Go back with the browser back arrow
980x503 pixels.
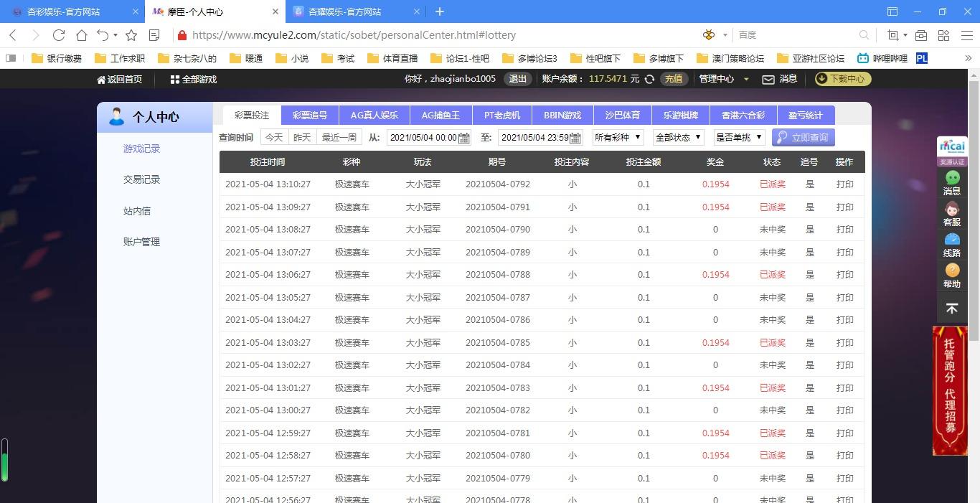click(x=13, y=35)
